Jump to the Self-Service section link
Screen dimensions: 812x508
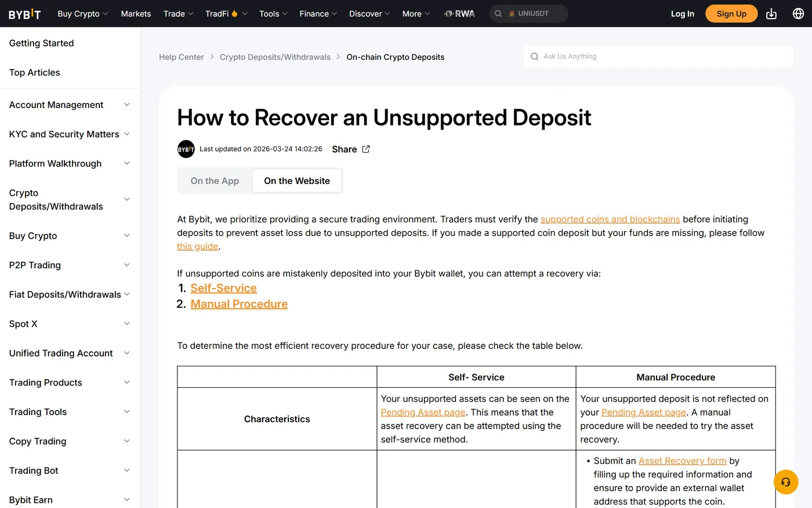point(224,289)
